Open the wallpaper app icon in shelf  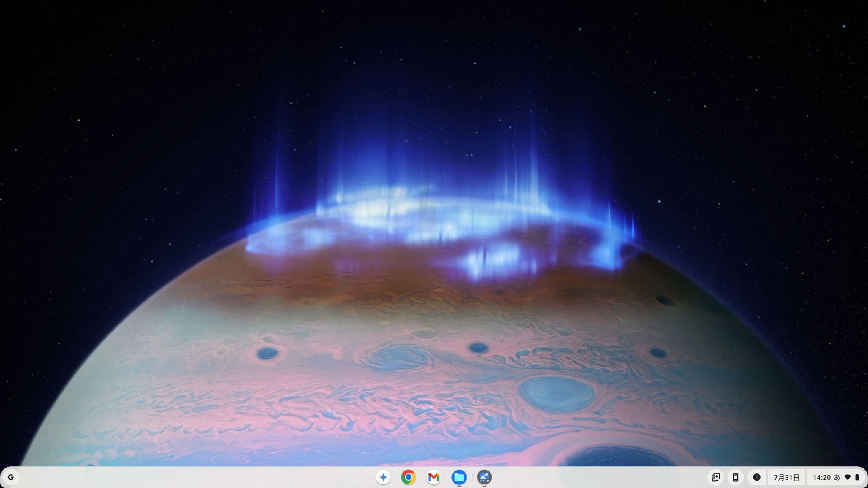[x=484, y=477]
